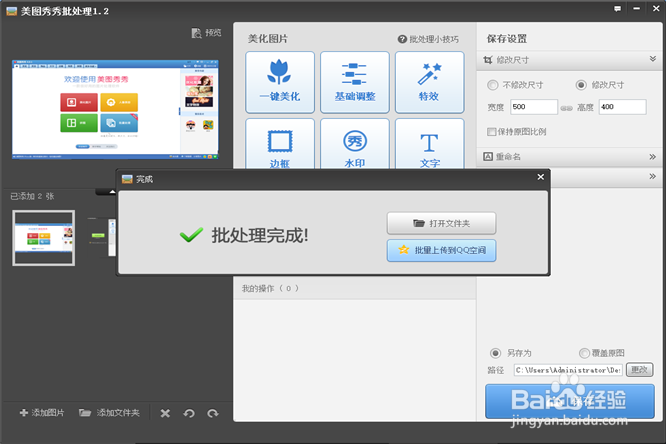Click the 已添加 2 张 label
This screenshot has width=666, height=444.
(x=32, y=196)
